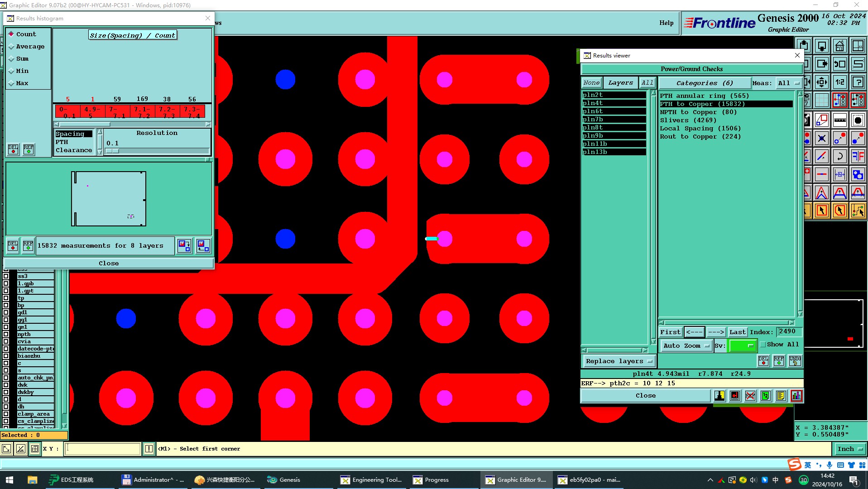
Task: Toggle checkbox for layer biaozhu
Action: point(6,356)
